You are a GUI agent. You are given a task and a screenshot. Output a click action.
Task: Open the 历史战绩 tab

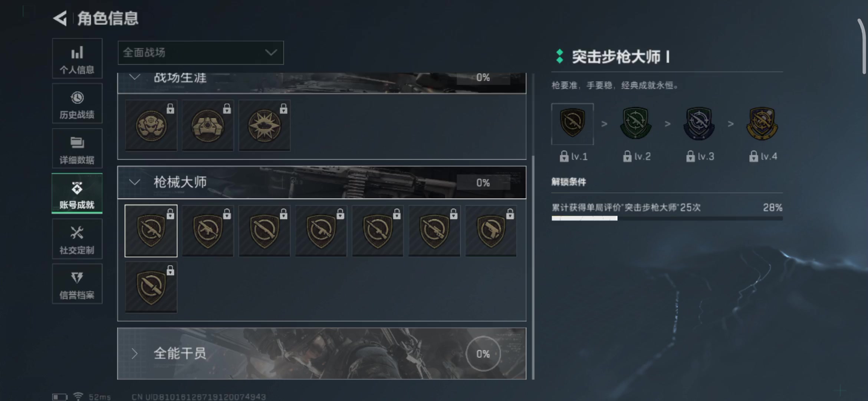(77, 104)
